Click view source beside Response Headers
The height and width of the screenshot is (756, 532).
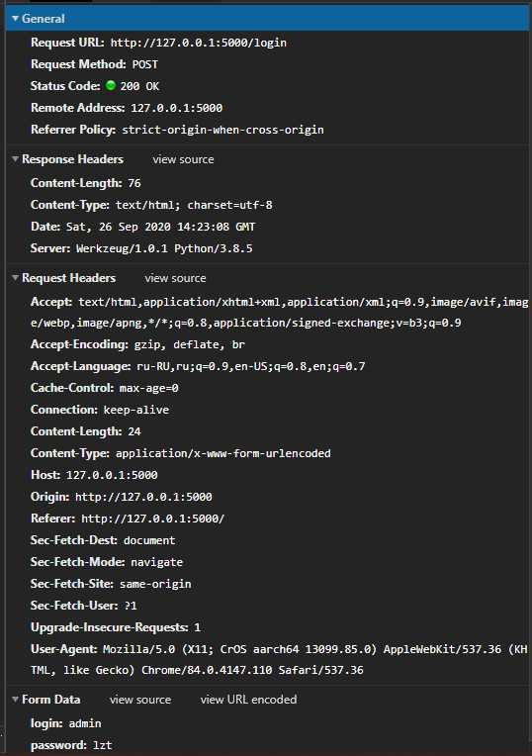tap(183, 159)
